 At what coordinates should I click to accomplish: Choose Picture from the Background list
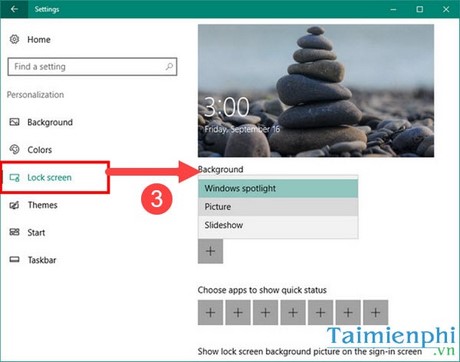pos(278,207)
